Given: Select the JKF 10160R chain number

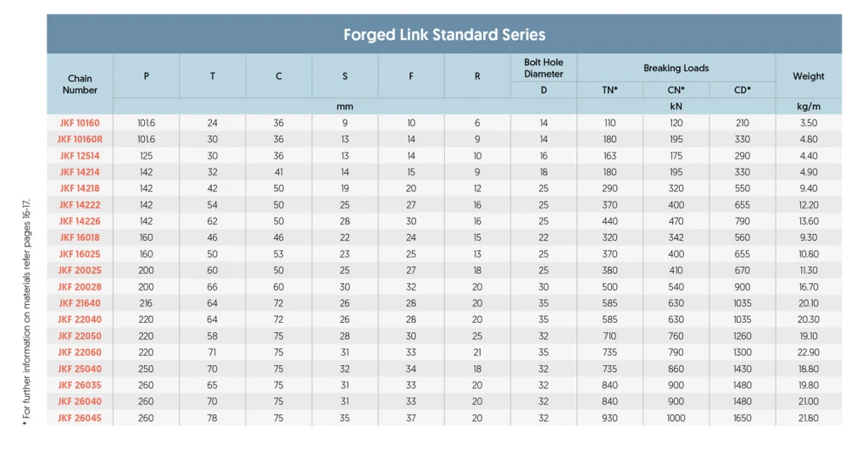Looking at the screenshot, I should coord(80,139).
